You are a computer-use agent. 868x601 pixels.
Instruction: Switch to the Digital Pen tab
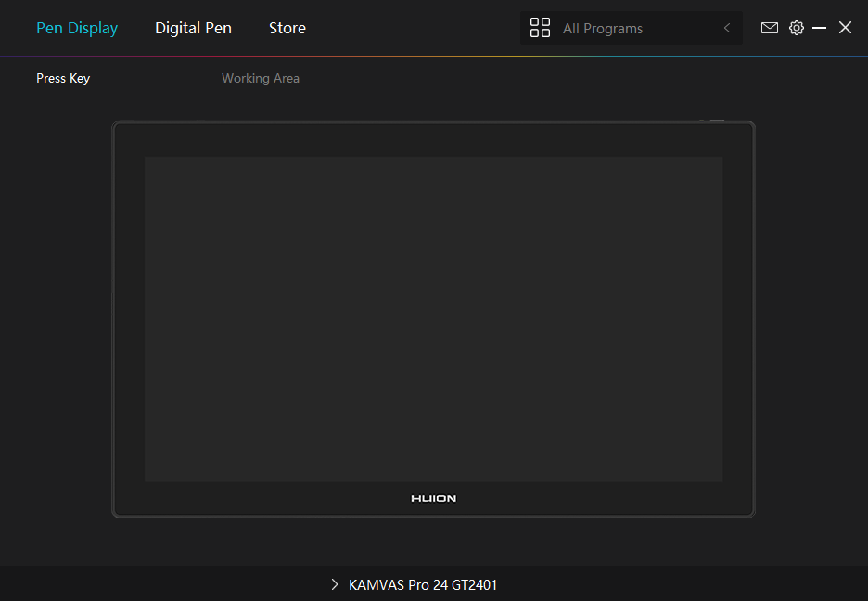[x=193, y=28]
